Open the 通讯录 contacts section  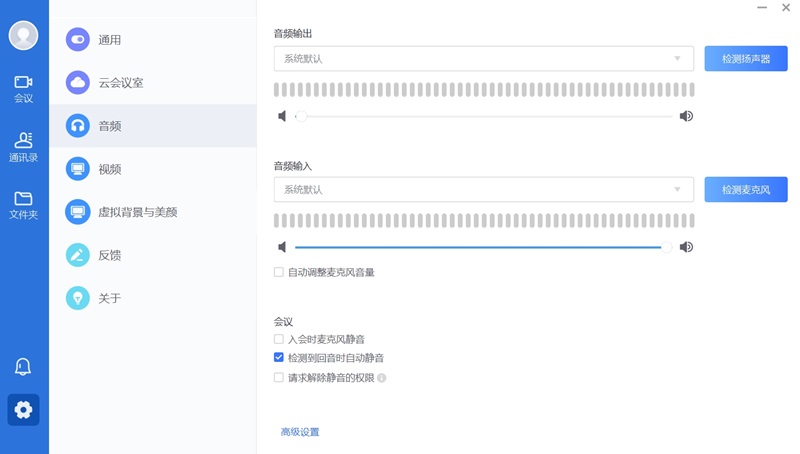[23, 147]
